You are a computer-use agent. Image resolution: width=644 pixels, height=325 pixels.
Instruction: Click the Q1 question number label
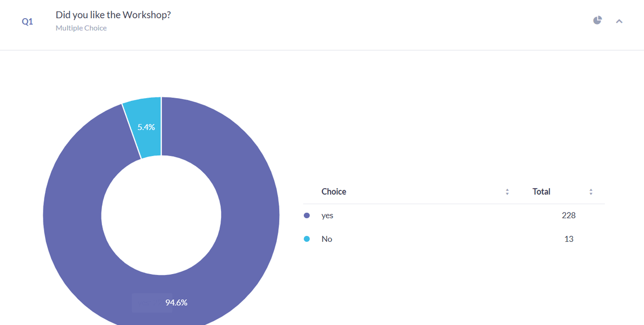coord(27,23)
